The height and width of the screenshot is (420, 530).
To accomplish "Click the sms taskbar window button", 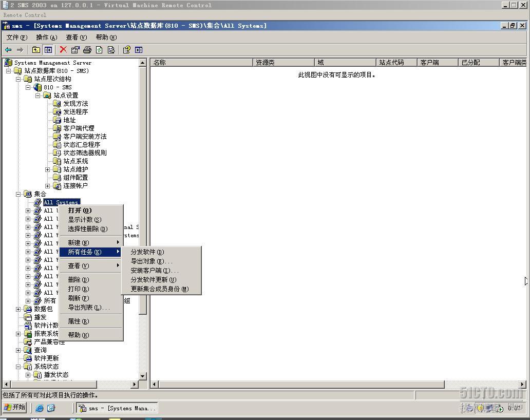I will (x=117, y=408).
